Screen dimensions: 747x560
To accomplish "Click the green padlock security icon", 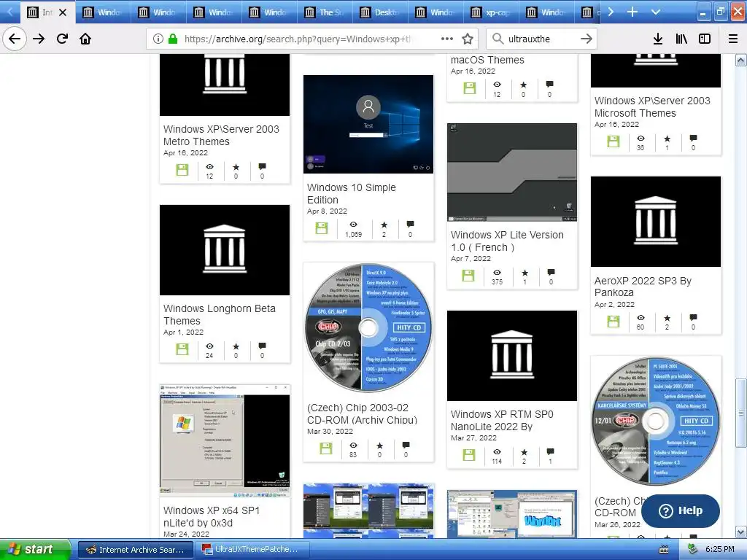I will click(172, 39).
